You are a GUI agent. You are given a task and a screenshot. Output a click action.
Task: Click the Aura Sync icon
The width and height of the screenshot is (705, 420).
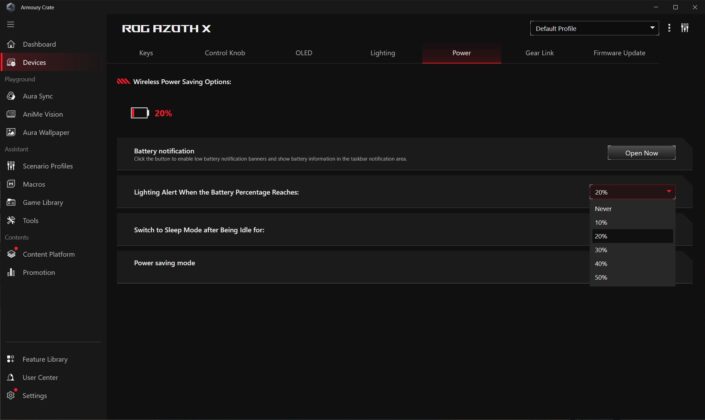pyautogui.click(x=11, y=96)
